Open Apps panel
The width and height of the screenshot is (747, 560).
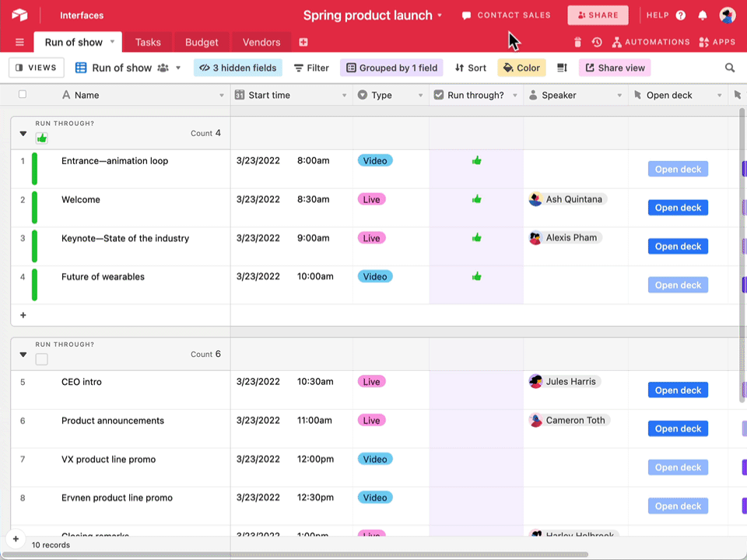(x=717, y=42)
